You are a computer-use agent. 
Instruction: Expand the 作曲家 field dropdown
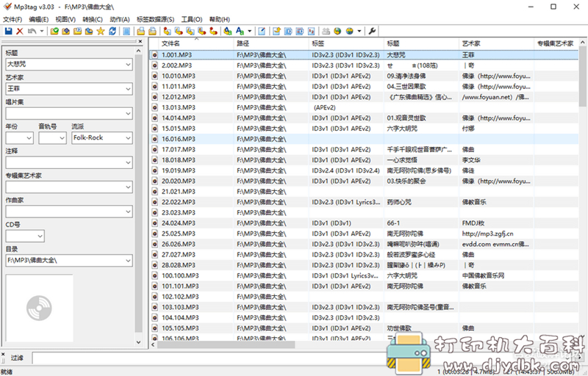pos(128,211)
